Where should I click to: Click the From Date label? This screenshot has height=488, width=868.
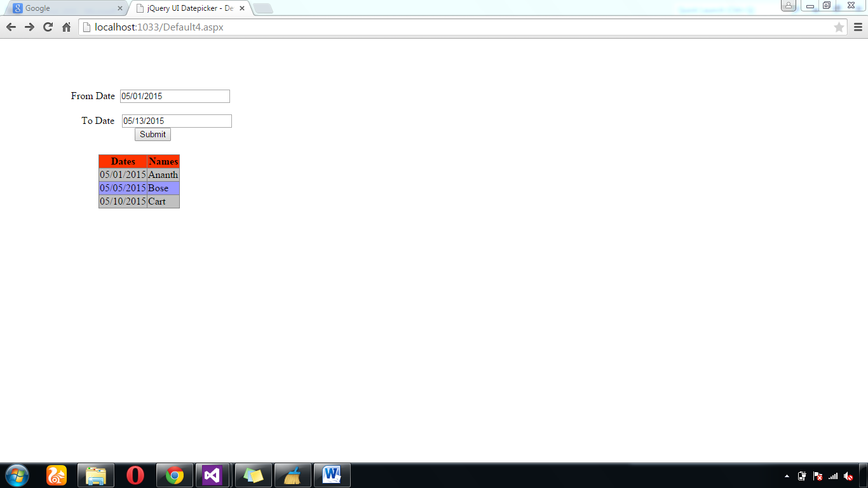coord(93,96)
